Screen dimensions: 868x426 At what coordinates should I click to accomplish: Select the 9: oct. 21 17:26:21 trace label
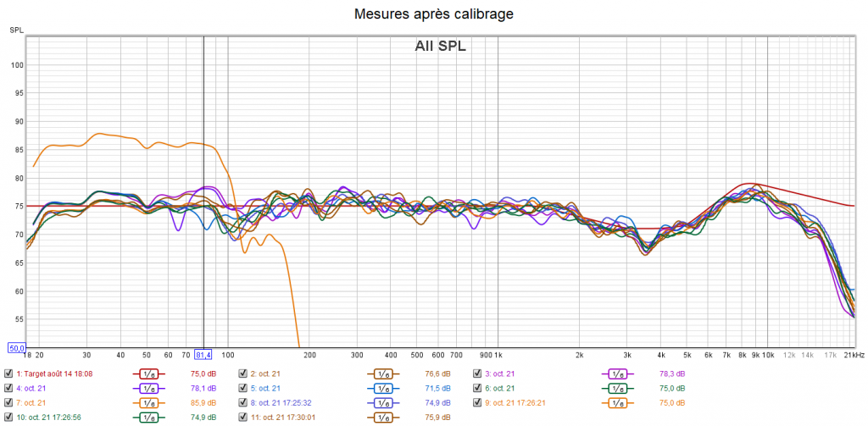[521, 402]
